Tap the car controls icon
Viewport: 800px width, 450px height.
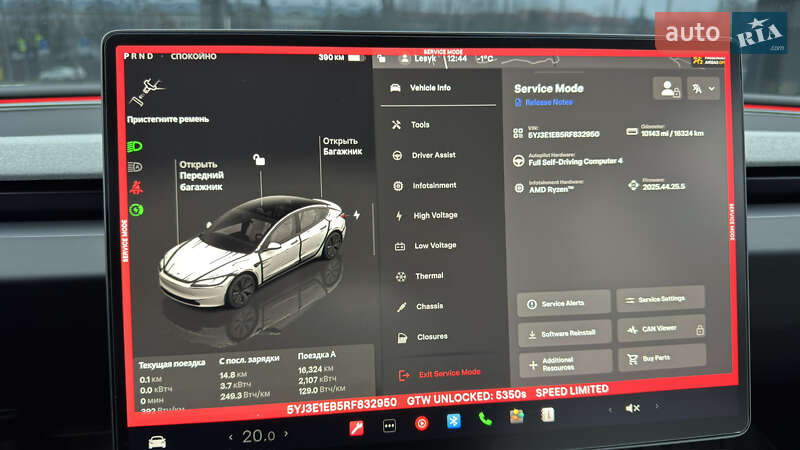click(157, 442)
